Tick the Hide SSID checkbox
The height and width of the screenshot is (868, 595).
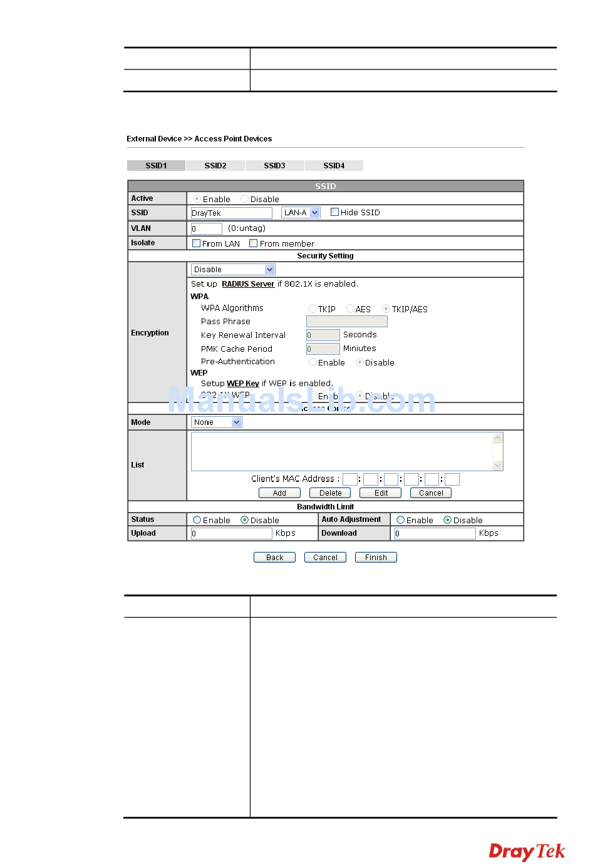334,212
